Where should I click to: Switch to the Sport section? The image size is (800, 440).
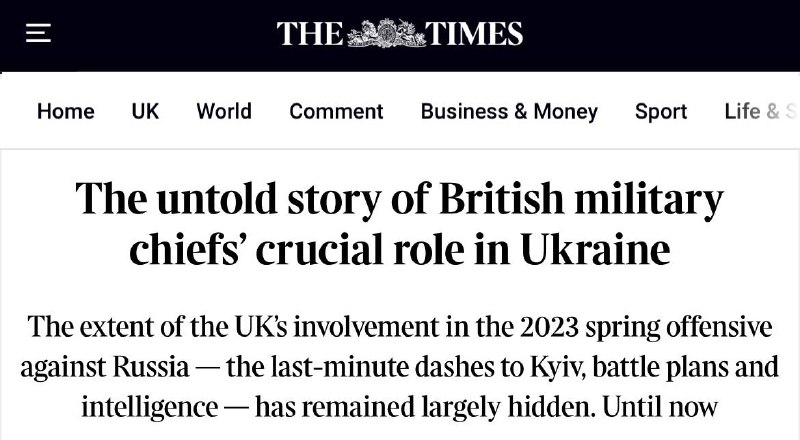pos(661,111)
